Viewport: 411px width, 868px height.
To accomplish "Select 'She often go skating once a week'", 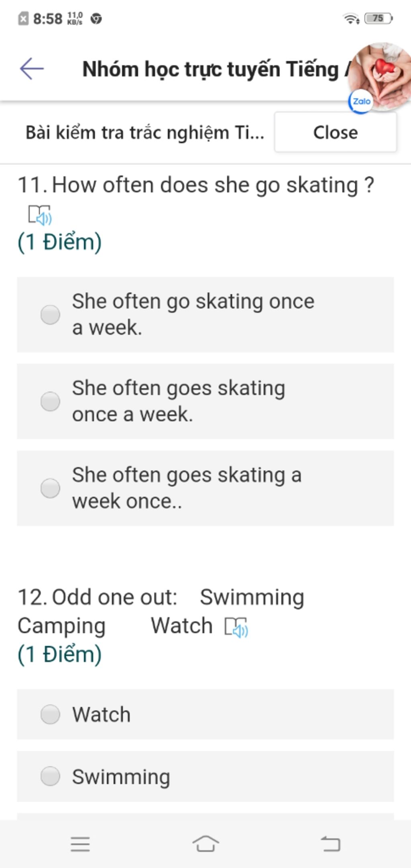I will pos(51,314).
